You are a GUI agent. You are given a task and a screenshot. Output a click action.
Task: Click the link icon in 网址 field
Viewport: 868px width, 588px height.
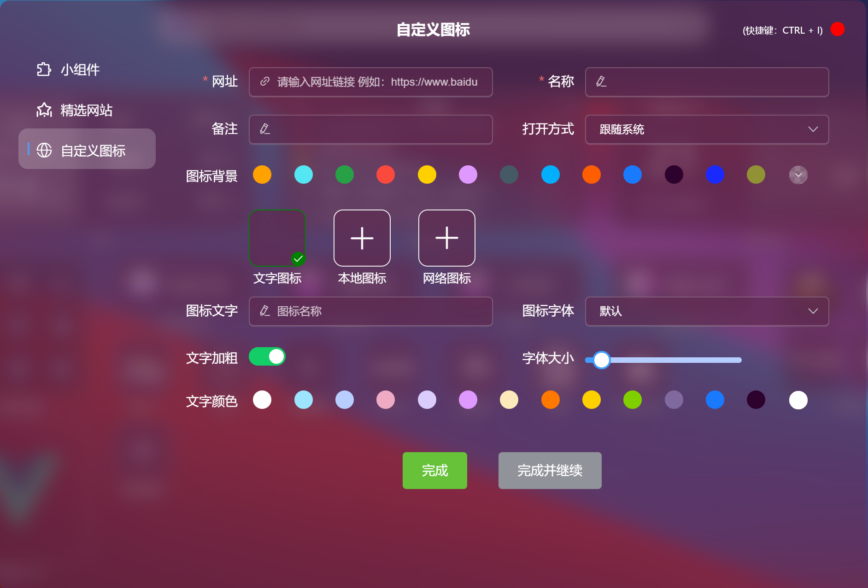point(265,82)
